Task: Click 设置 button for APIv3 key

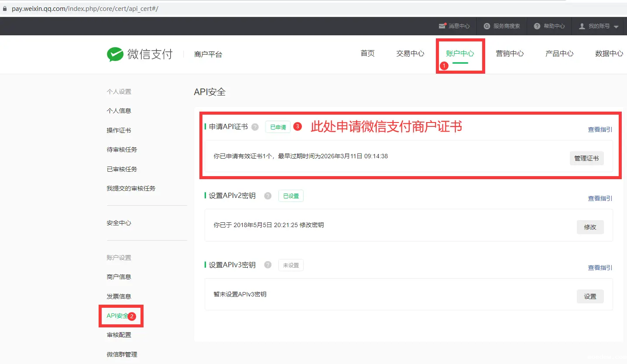Action: (x=590, y=296)
